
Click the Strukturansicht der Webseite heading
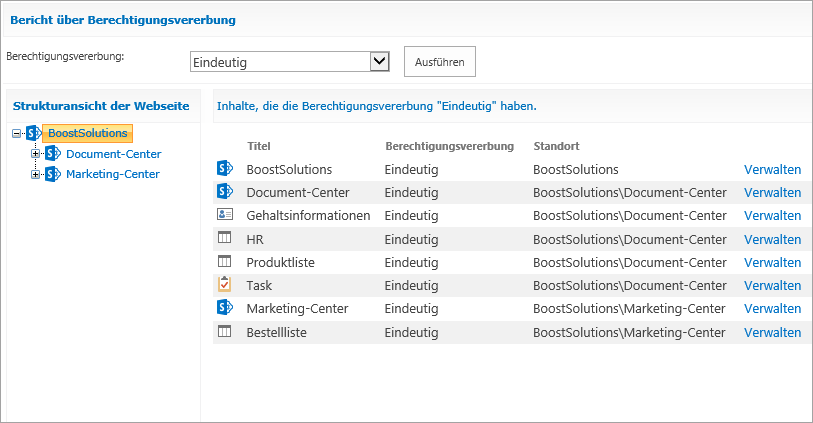pyautogui.click(x=101, y=106)
